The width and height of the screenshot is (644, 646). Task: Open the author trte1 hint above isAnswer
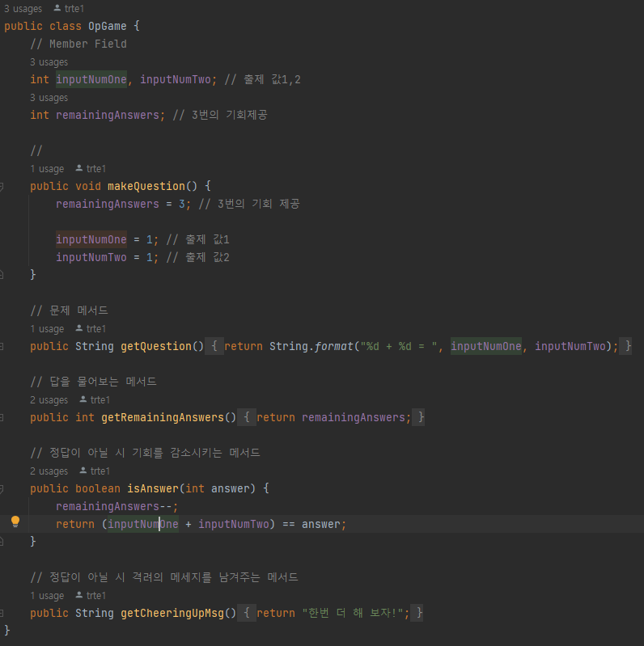tap(95, 471)
